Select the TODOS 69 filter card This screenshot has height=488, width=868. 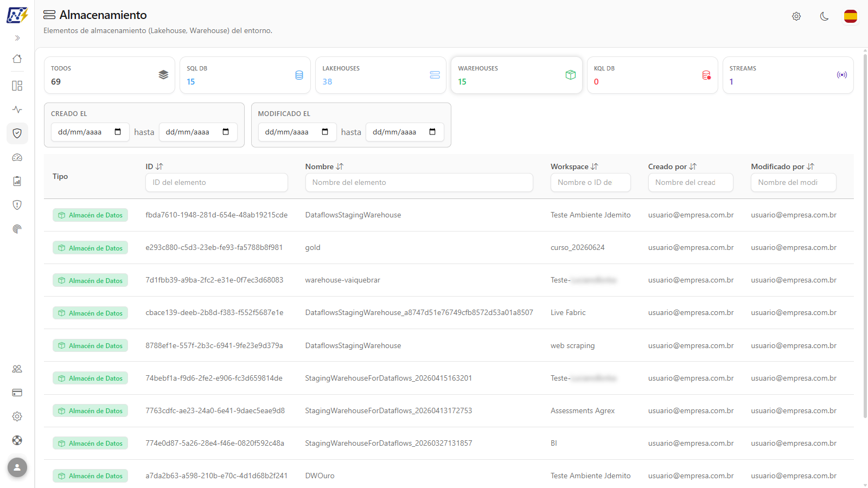click(x=110, y=75)
